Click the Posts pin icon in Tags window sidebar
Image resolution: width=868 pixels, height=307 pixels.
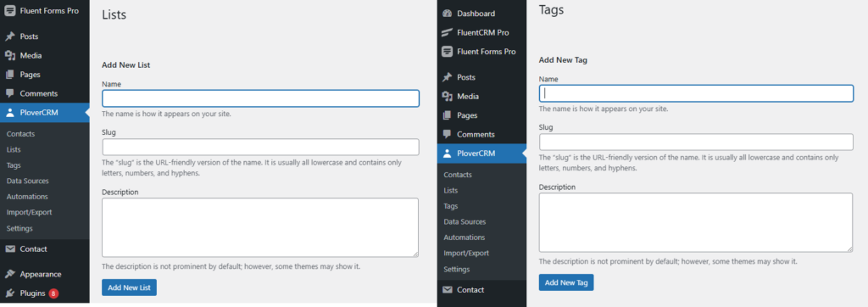pyautogui.click(x=448, y=77)
